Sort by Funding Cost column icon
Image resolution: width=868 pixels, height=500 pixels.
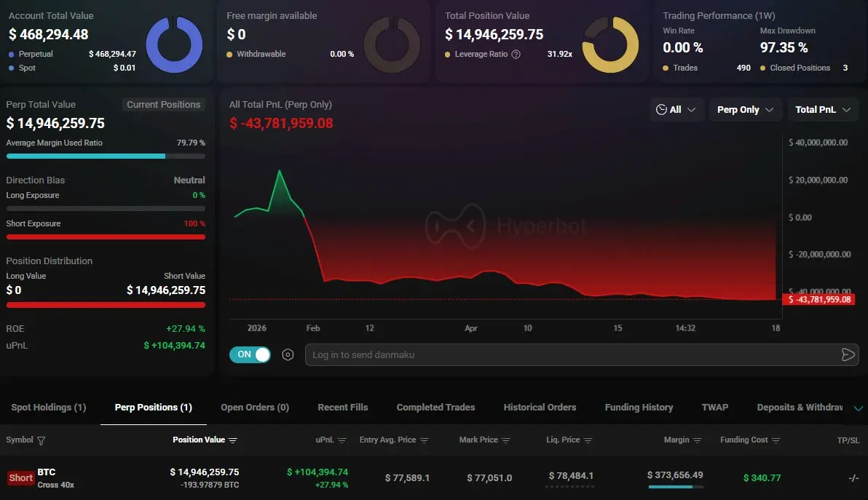[776, 440]
